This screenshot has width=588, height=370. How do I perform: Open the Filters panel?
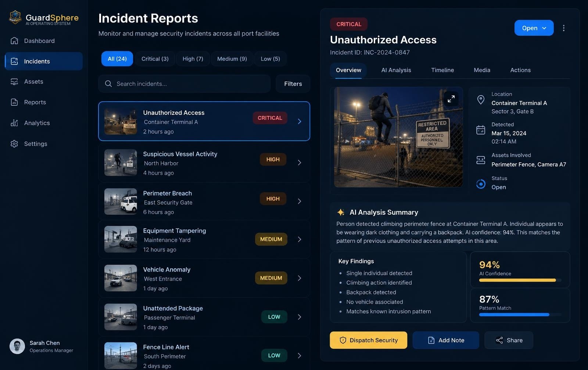[x=293, y=84]
